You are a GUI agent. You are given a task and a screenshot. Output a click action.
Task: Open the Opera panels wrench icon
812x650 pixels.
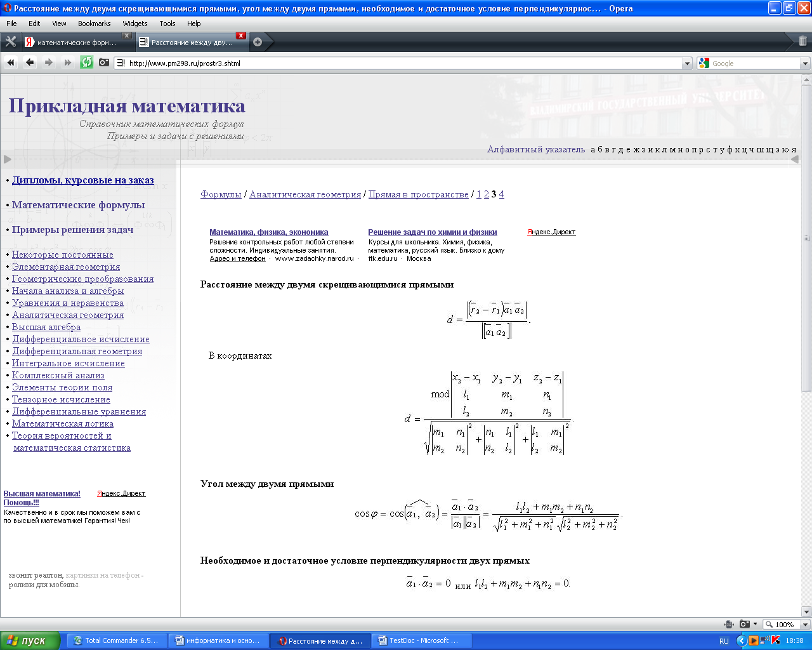tap(11, 42)
